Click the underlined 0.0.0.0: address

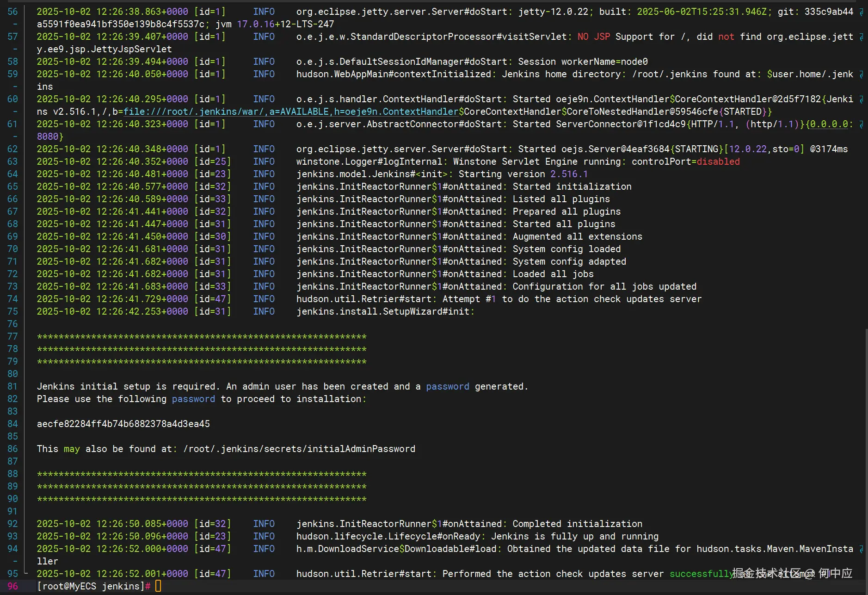tap(831, 124)
